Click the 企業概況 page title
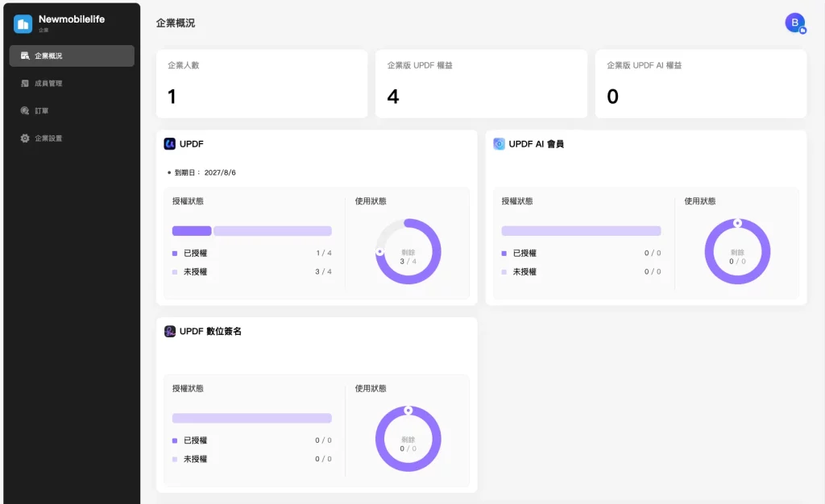This screenshot has width=825, height=504. pyautogui.click(x=176, y=23)
